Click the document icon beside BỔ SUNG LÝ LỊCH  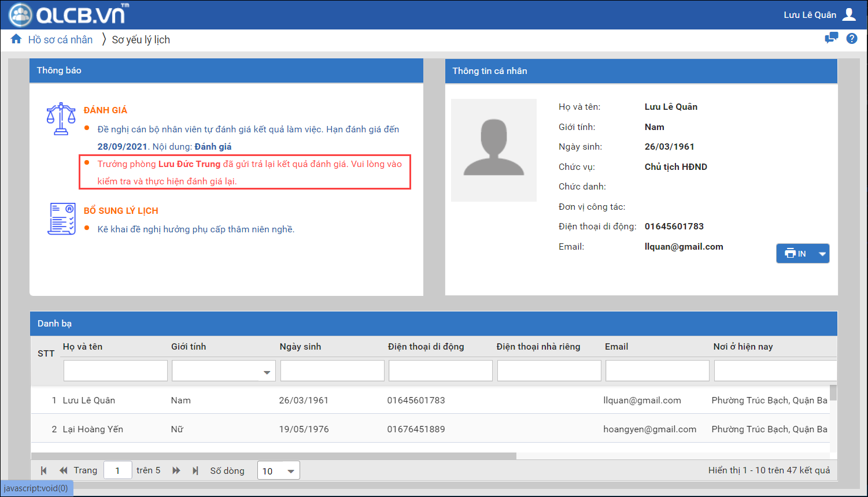[61, 219]
